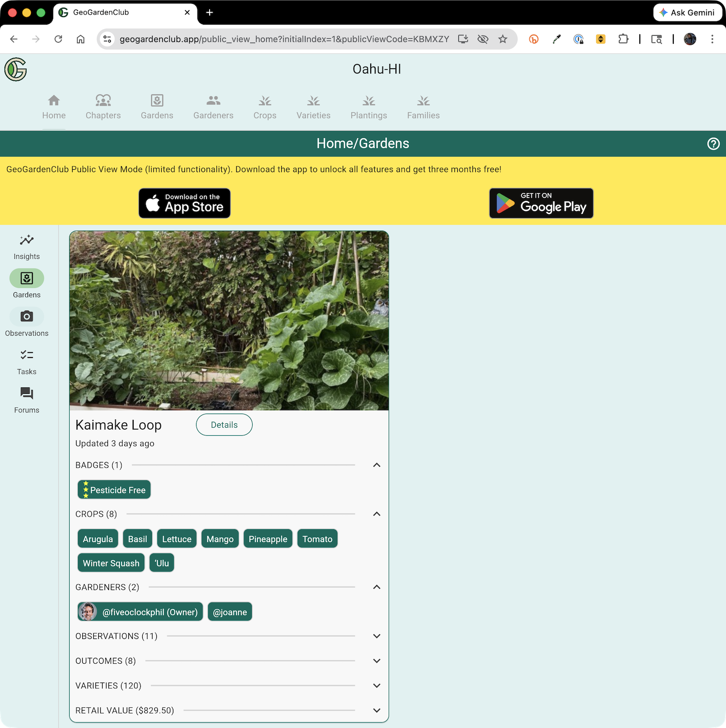This screenshot has width=726, height=728.
Task: Open Kaimake Loop Details
Action: point(224,425)
